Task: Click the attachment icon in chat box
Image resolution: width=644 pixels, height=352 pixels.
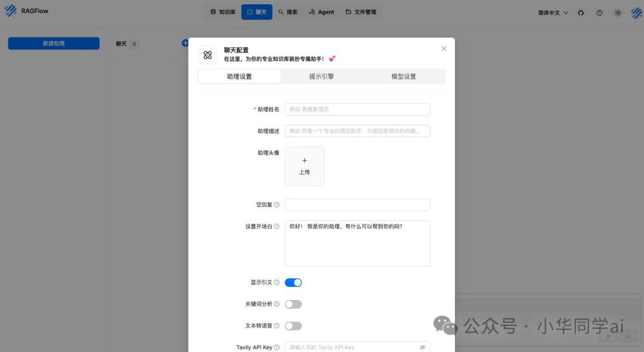Action: click(608, 336)
